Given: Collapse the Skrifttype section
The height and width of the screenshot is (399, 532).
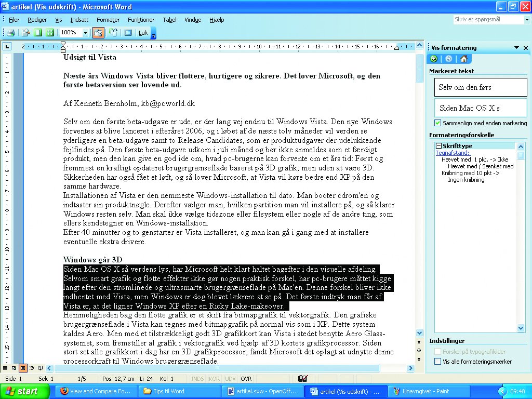Looking at the screenshot, I should (x=438, y=146).
